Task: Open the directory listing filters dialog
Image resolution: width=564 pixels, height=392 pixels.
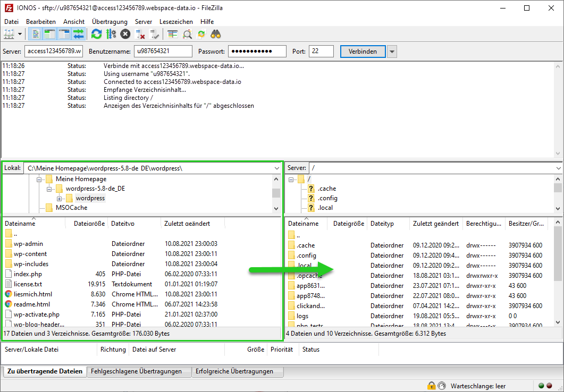Action: (x=173, y=34)
